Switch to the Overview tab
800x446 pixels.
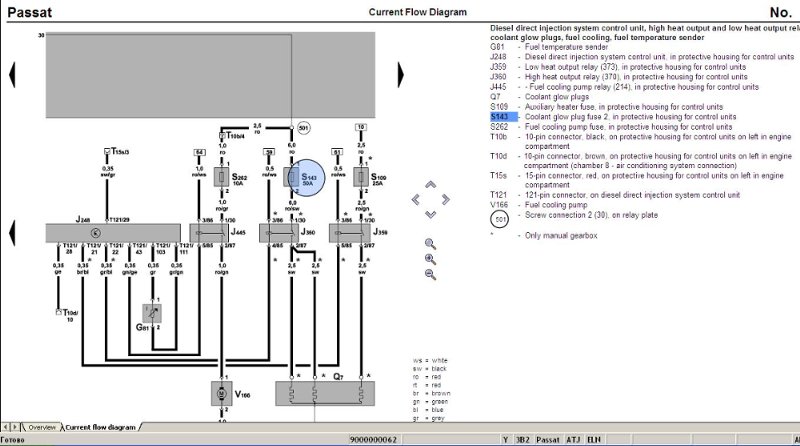click(41, 428)
